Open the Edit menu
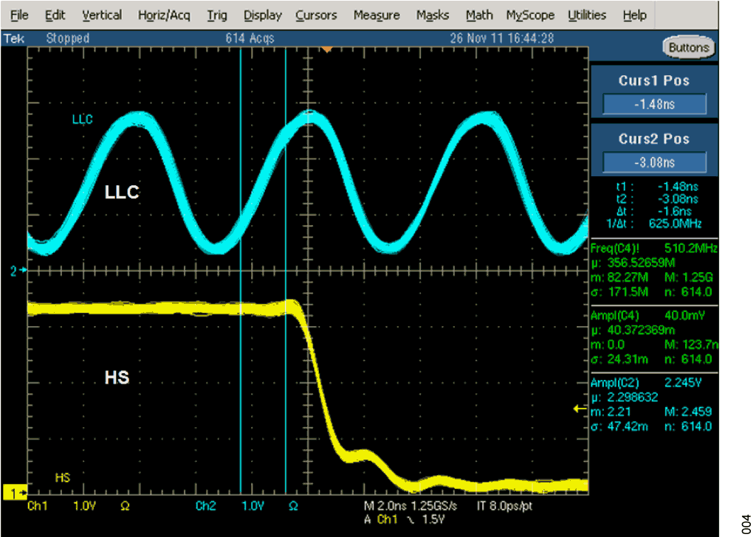This screenshot has width=756, height=537. (x=55, y=15)
